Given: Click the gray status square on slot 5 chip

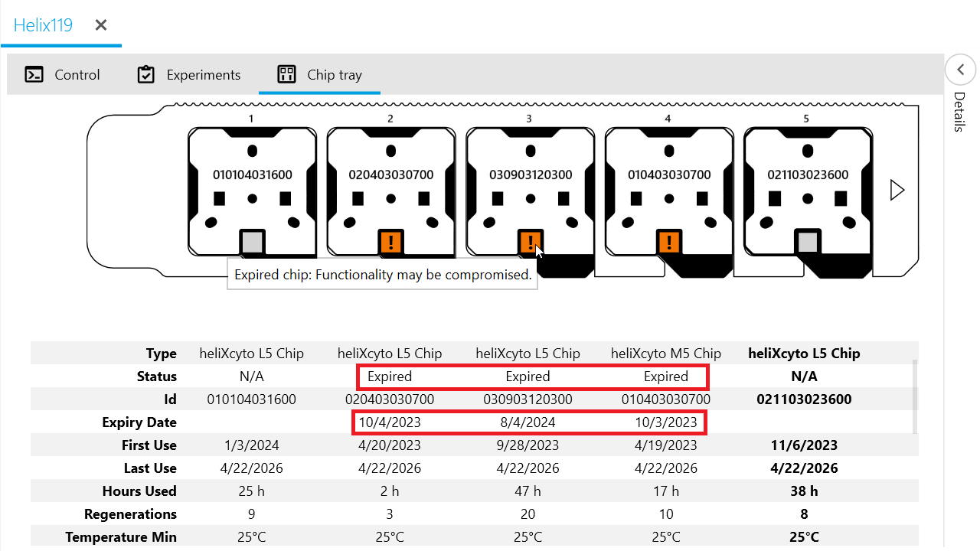Looking at the screenshot, I should click(x=808, y=243).
